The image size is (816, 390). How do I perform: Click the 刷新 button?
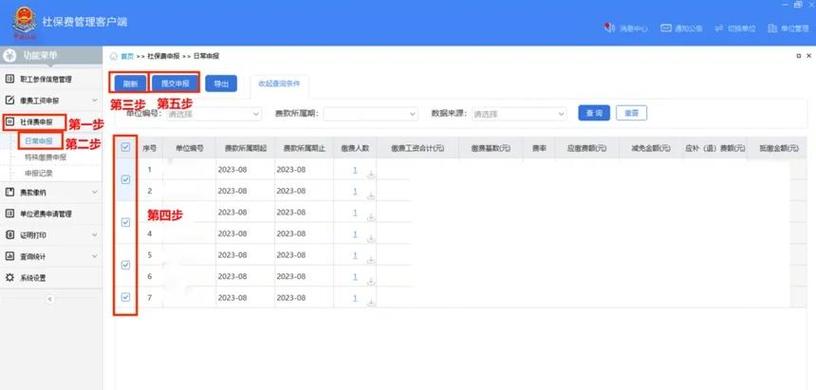point(130,83)
